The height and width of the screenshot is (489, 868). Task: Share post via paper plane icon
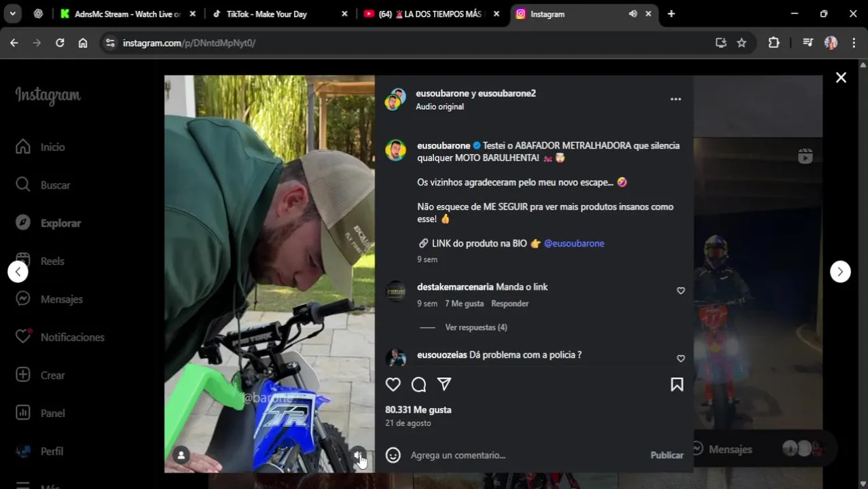coord(444,384)
